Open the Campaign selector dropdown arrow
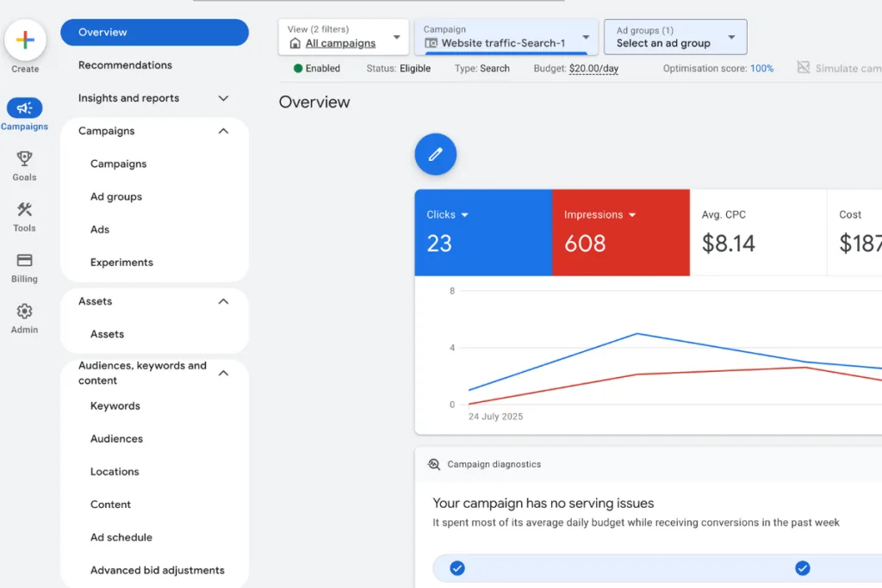 click(x=586, y=37)
